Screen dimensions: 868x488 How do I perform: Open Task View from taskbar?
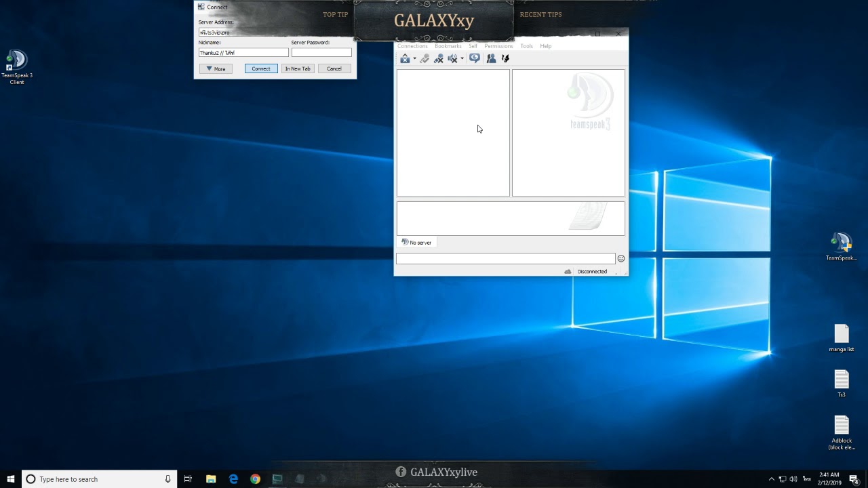188,479
